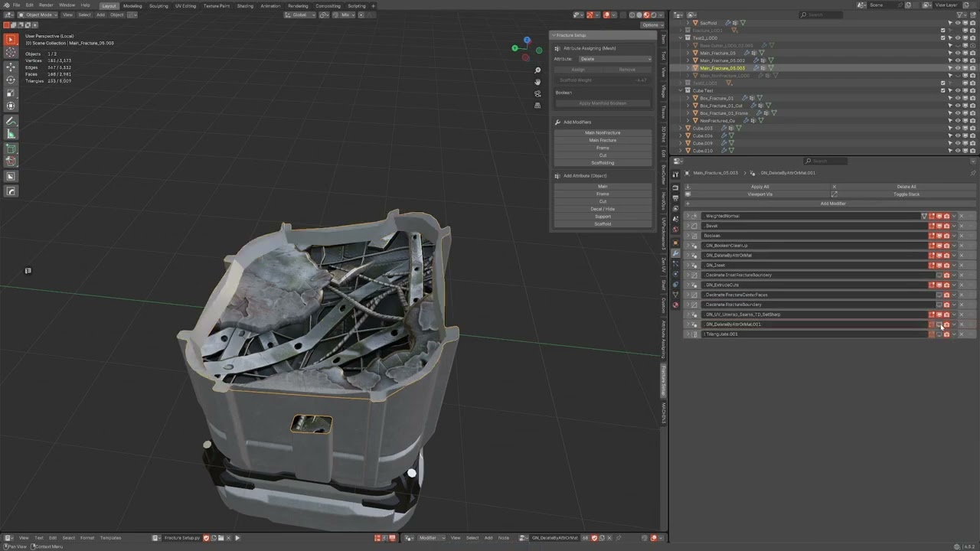Toggle viewport display of Triangulate.001 modifier
The width and height of the screenshot is (980, 551).
click(939, 334)
